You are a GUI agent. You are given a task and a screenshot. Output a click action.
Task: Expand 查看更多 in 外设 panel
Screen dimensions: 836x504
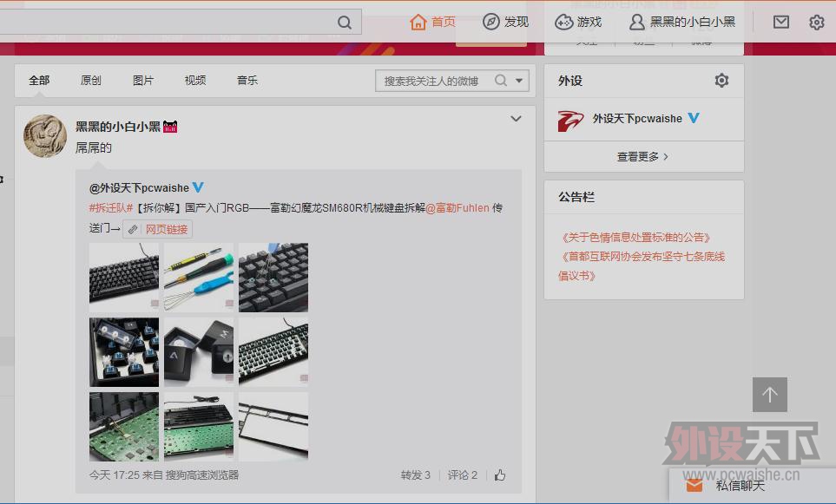point(642,157)
